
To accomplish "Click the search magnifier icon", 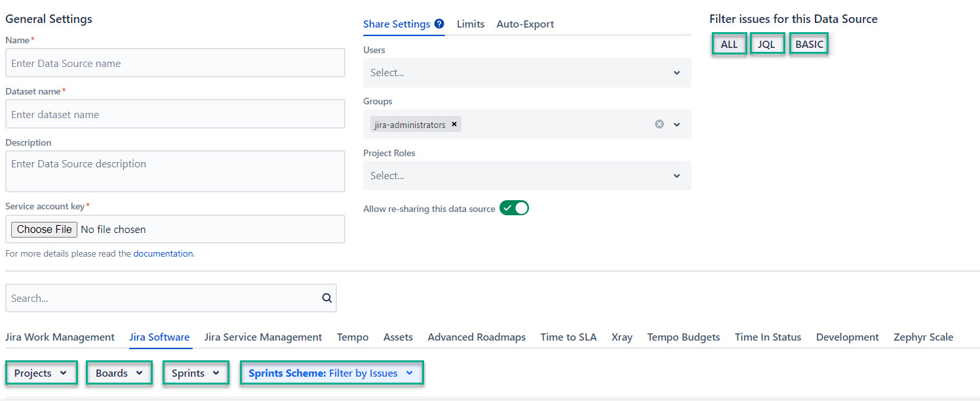I will 326,298.
